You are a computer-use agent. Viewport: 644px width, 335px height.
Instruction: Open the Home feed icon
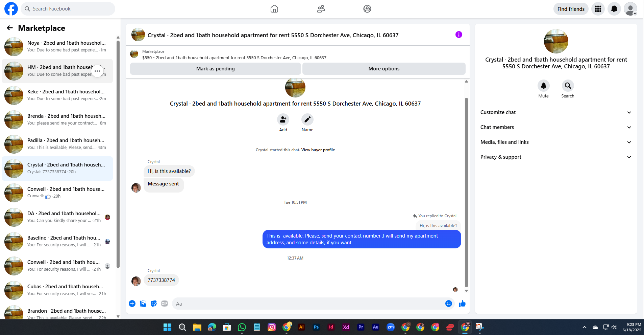274,9
